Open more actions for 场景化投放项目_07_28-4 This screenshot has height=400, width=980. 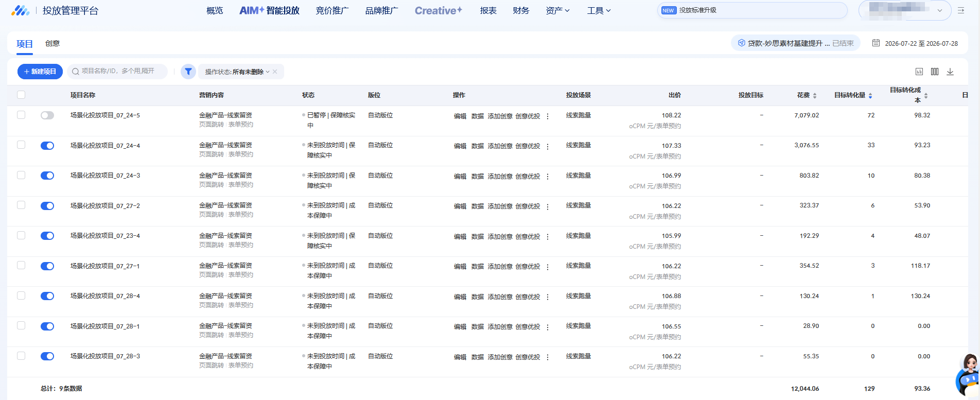point(548,297)
